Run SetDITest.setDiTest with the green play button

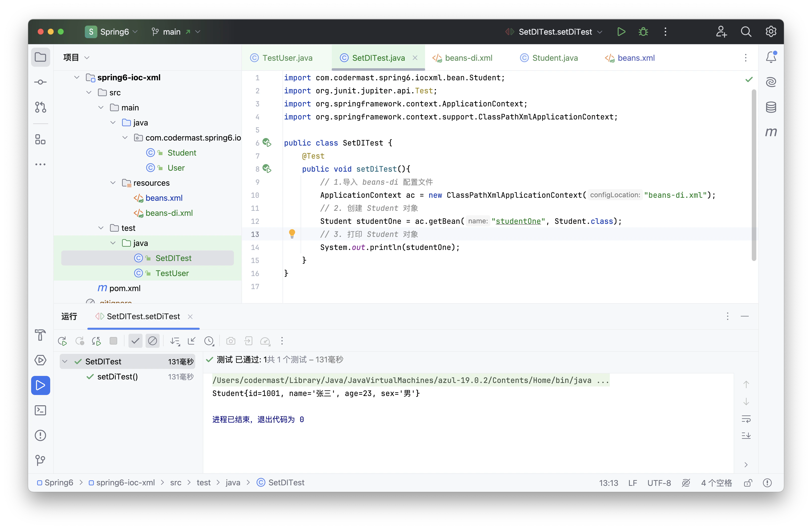coord(621,32)
